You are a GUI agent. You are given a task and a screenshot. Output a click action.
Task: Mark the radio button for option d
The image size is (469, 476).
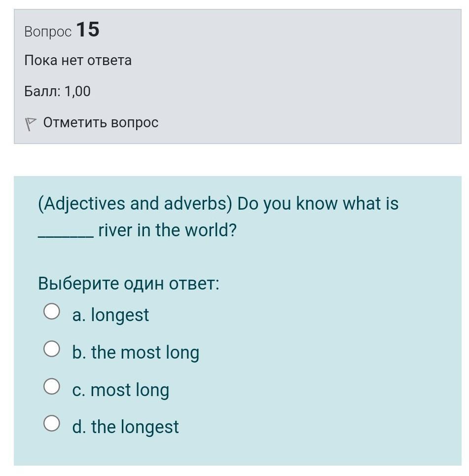(52, 423)
